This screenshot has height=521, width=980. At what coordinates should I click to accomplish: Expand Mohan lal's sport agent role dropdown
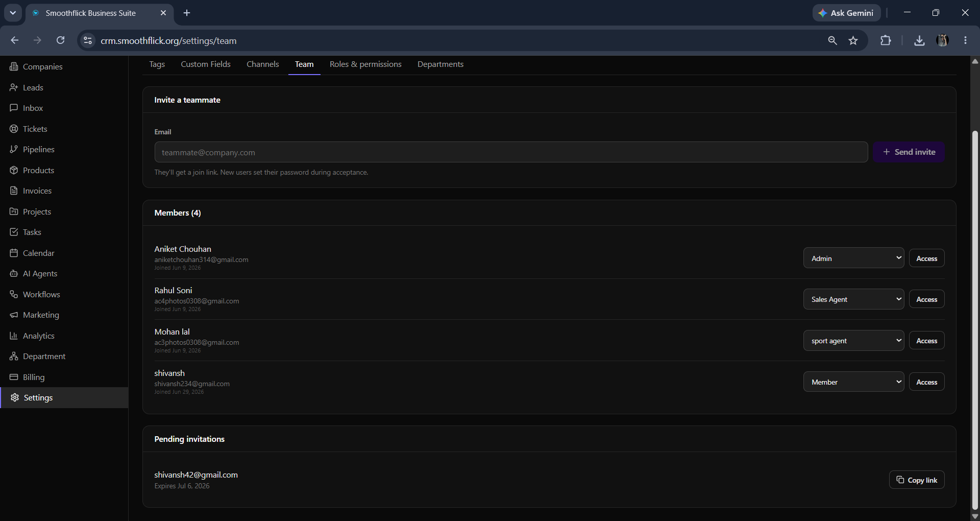pyautogui.click(x=853, y=341)
